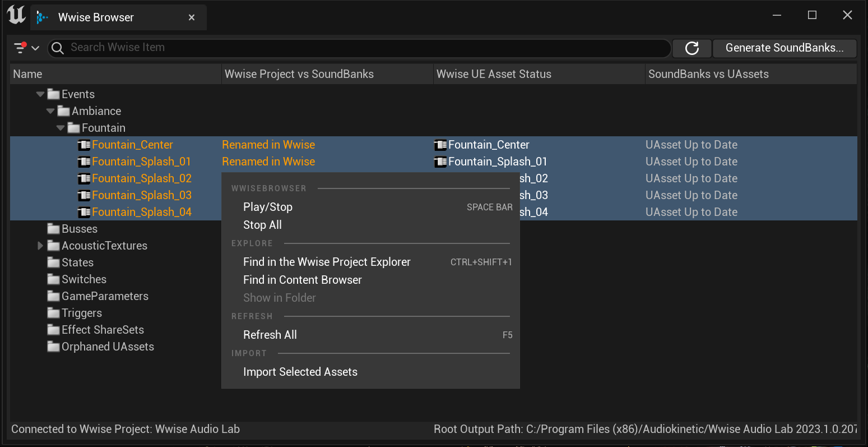The height and width of the screenshot is (447, 868).
Task: Click the States folder icon
Action: tap(53, 262)
